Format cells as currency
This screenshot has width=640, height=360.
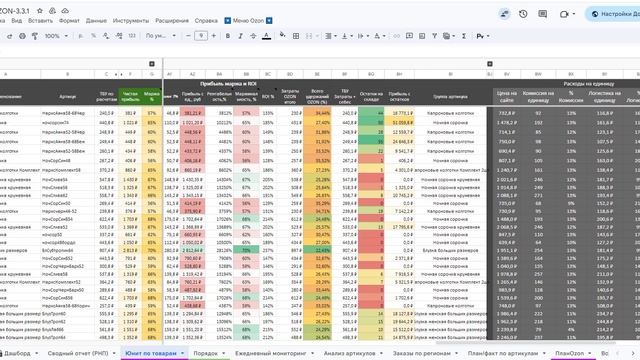click(81, 36)
